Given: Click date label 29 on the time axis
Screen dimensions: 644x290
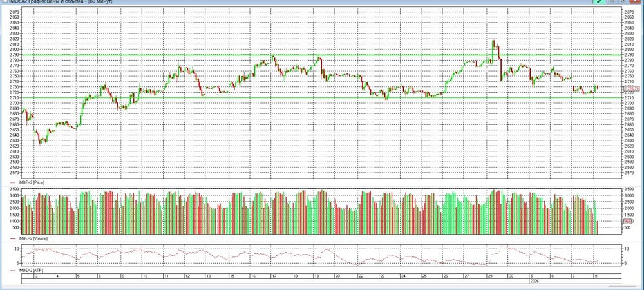Looking at the screenshot, I should click(x=490, y=276).
